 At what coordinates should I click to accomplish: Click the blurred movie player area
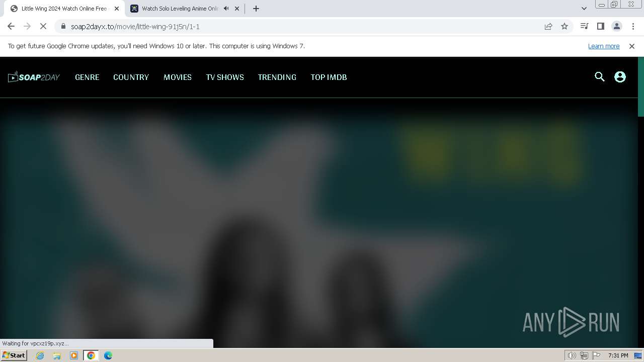319,223
